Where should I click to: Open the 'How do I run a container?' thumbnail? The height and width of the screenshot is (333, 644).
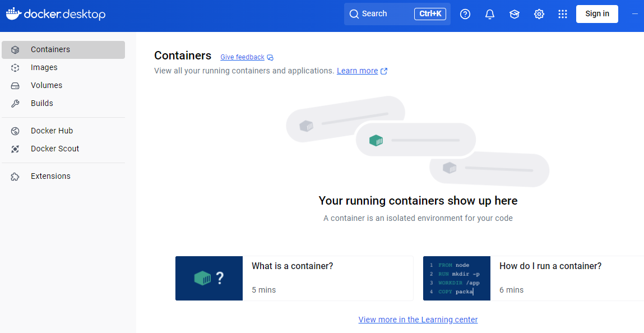[457, 279]
